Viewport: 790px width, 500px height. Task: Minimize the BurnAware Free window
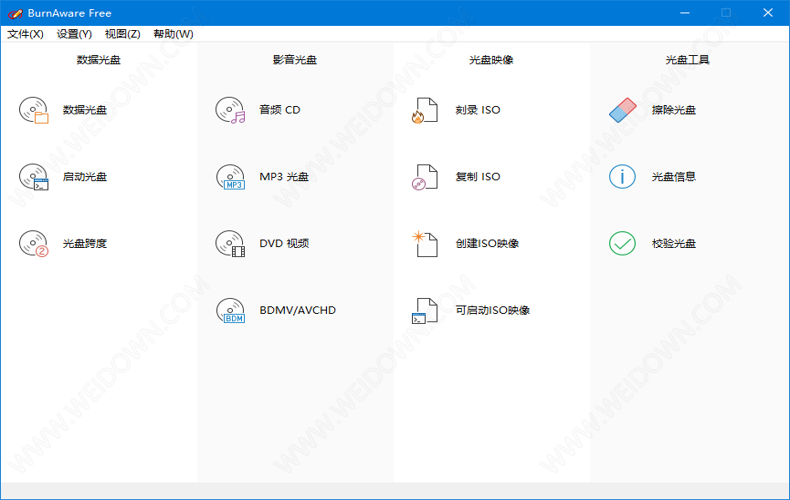(x=685, y=13)
